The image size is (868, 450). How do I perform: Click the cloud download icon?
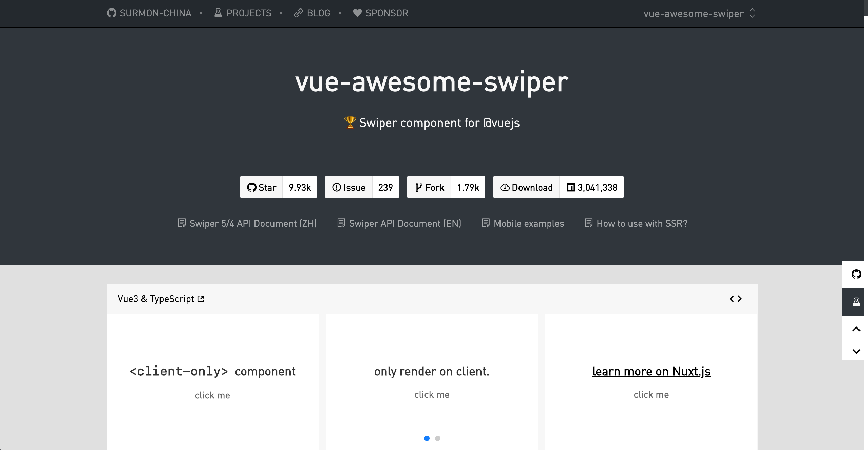pos(505,187)
